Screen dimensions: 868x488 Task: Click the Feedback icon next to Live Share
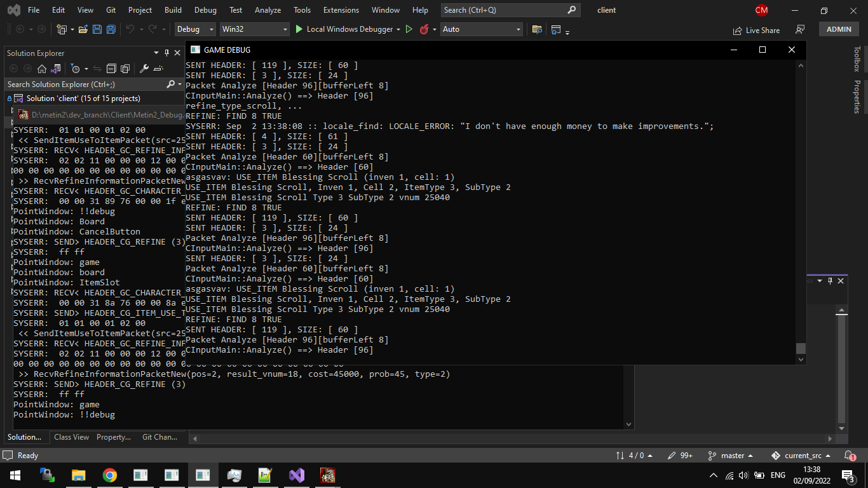pyautogui.click(x=800, y=30)
